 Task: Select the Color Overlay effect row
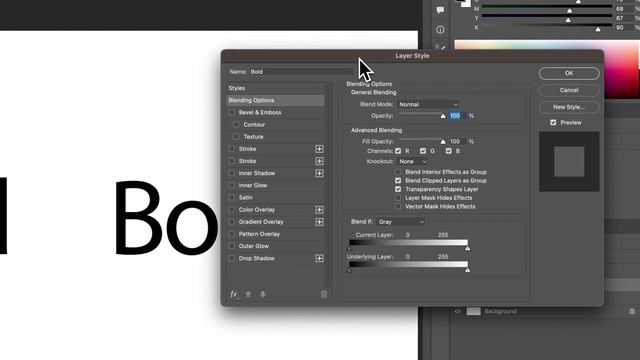(x=275, y=210)
